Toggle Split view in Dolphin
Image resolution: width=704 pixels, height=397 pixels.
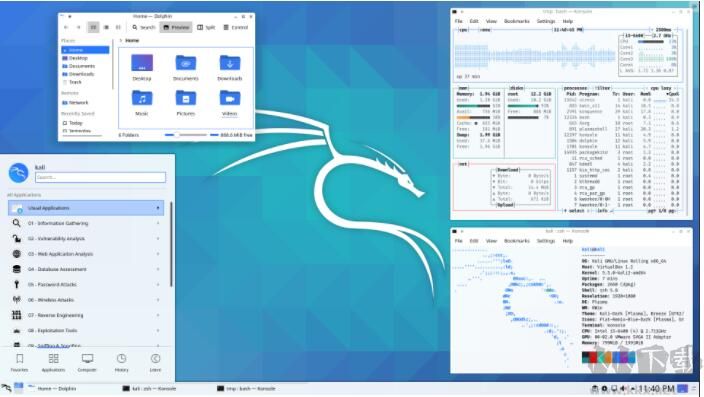[207, 27]
